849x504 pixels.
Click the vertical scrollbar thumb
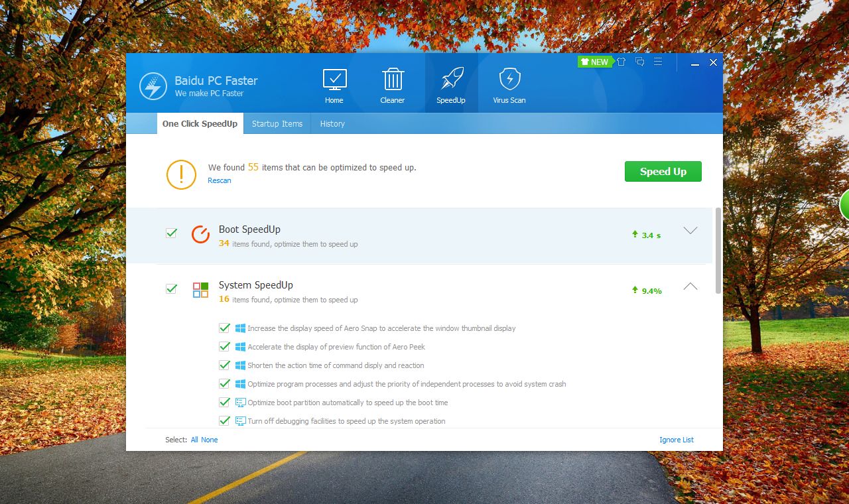pyautogui.click(x=718, y=251)
